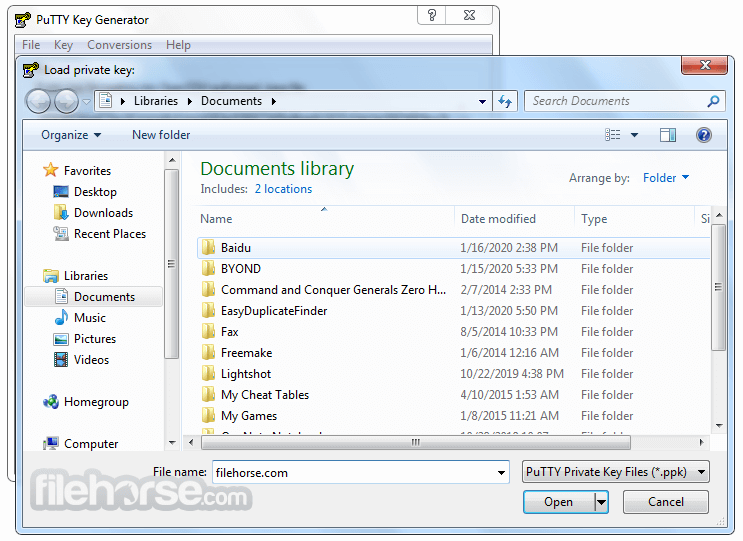743x541 pixels.
Task: Open help with the blue question icon
Action: (704, 135)
